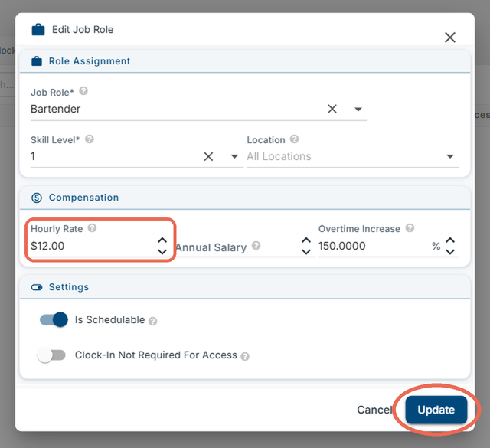This screenshot has height=448, width=490.
Task: Toggle Clock-In Not Required For Access
Action: (x=51, y=355)
